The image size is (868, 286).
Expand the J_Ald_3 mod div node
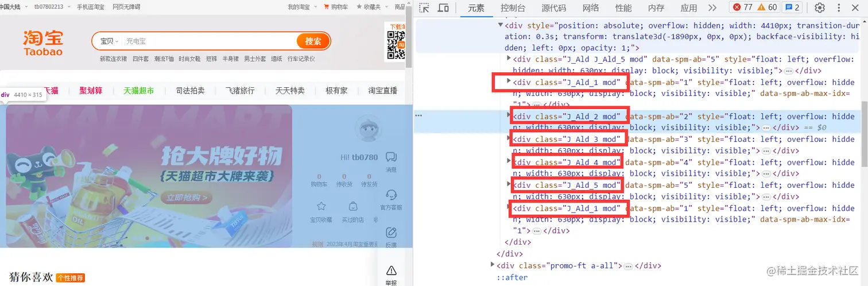(x=509, y=138)
